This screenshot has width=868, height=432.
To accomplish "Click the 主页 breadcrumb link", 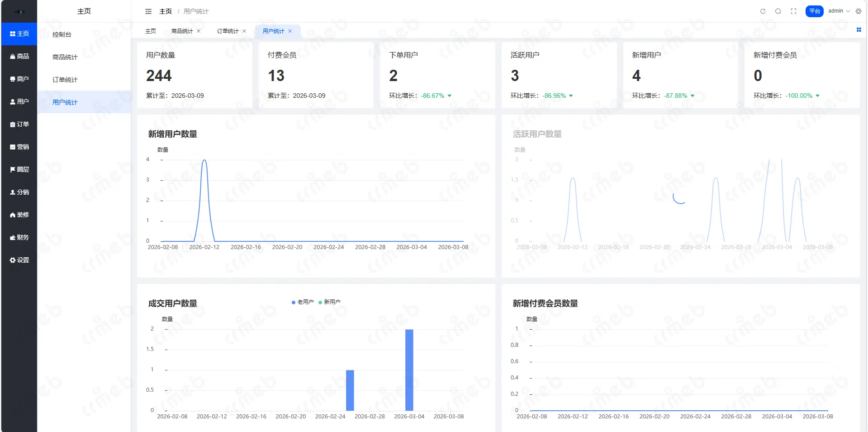I will click(166, 11).
